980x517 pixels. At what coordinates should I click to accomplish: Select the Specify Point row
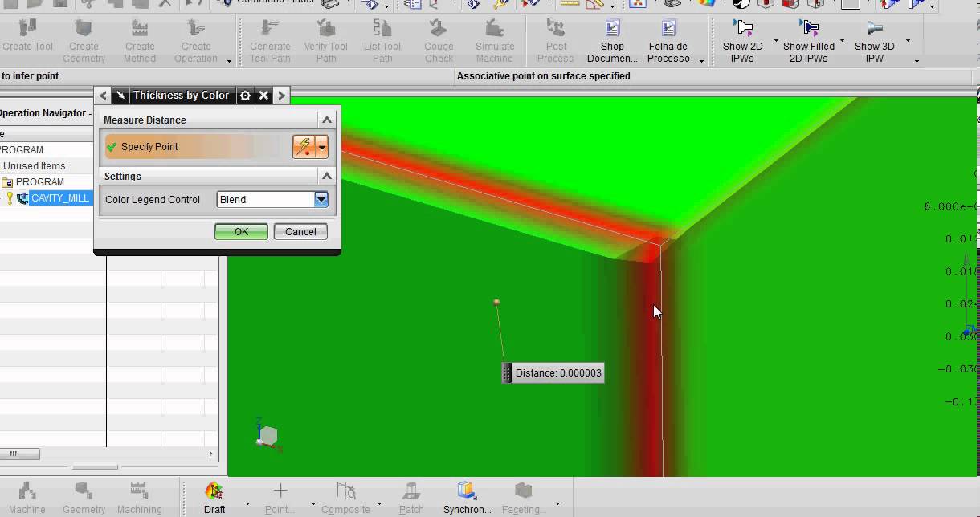click(x=197, y=147)
